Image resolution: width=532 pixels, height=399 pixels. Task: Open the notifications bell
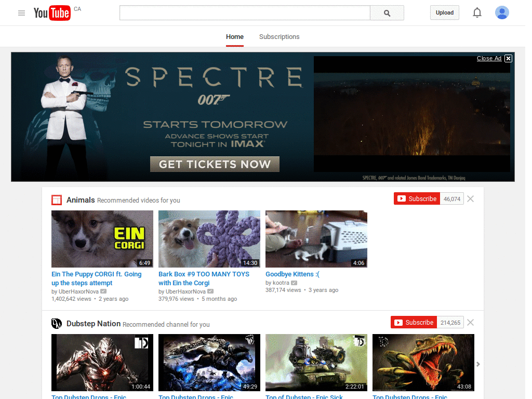477,12
